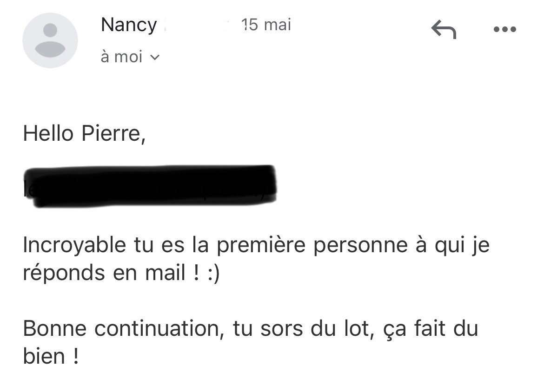Click the "Bonne continuation" text
Viewport: 544px width, 392px height.
coord(120,329)
